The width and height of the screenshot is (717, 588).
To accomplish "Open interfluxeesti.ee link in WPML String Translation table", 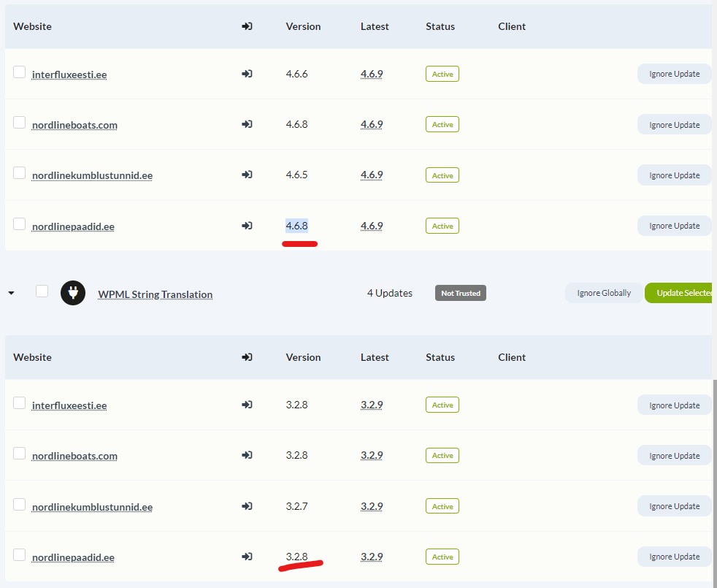I will pyautogui.click(x=69, y=405).
